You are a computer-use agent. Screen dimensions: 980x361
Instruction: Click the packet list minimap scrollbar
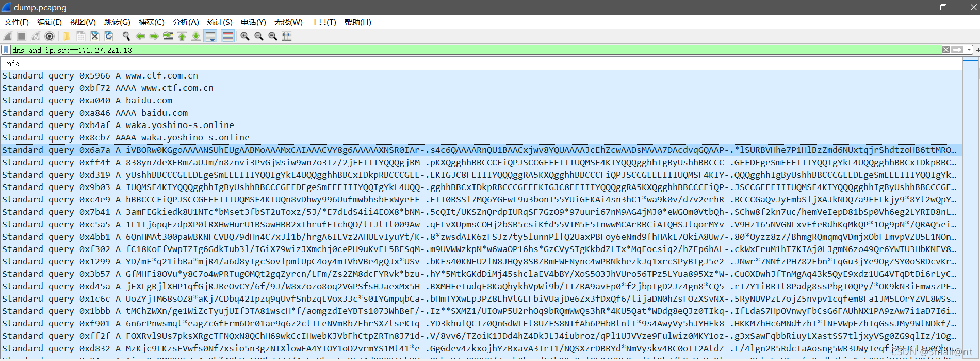pyautogui.click(x=971, y=209)
